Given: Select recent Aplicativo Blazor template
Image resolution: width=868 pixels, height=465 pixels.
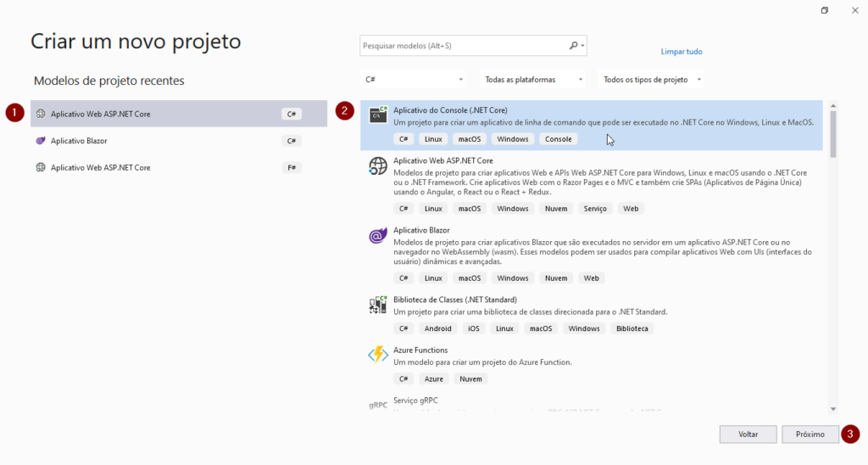Looking at the screenshot, I should [x=179, y=141].
